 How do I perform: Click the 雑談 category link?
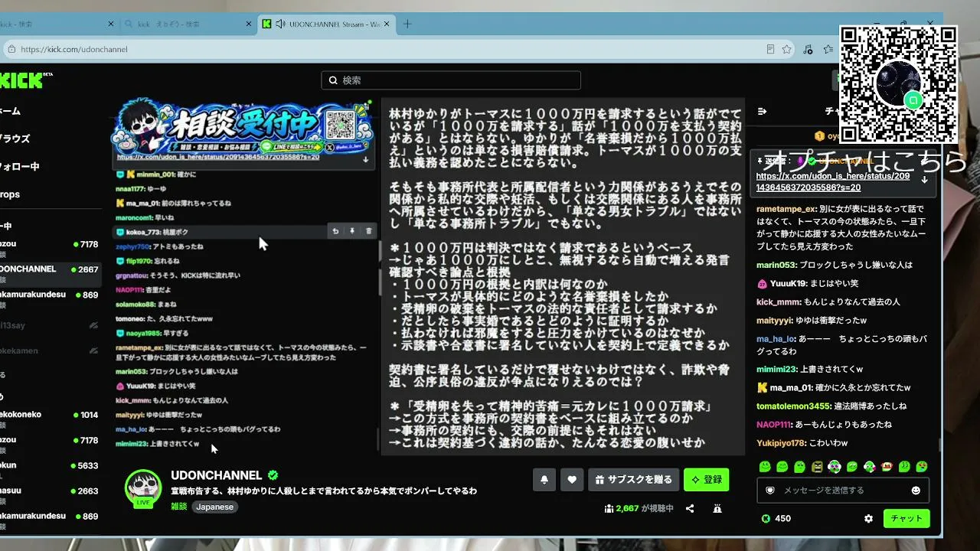pyautogui.click(x=178, y=507)
